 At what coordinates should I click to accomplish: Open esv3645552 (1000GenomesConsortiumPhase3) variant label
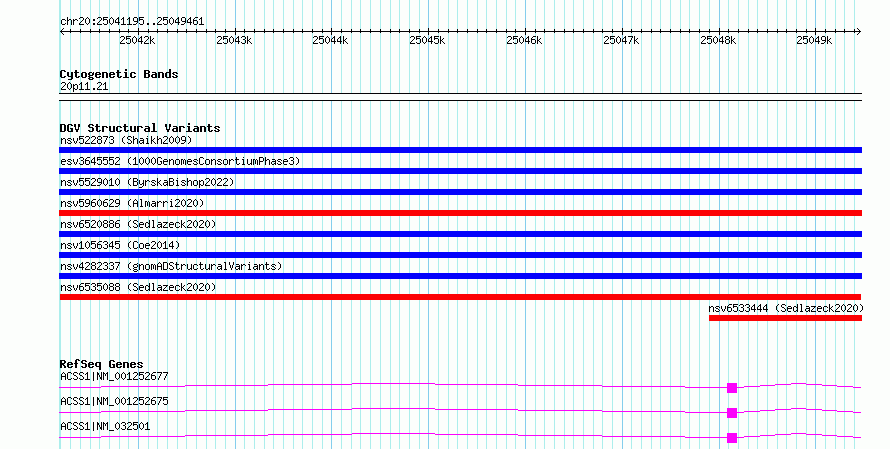180,161
